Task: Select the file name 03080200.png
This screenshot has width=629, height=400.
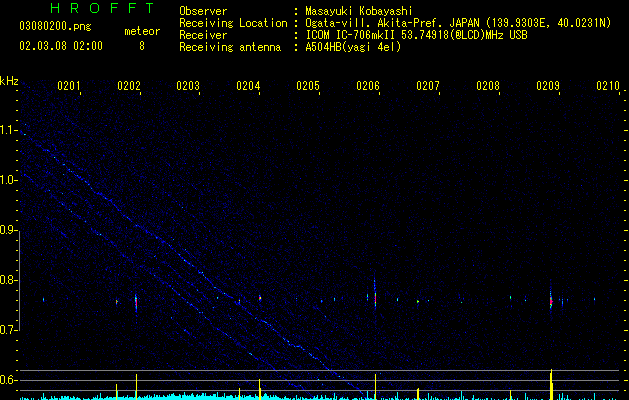Action: tap(55, 26)
